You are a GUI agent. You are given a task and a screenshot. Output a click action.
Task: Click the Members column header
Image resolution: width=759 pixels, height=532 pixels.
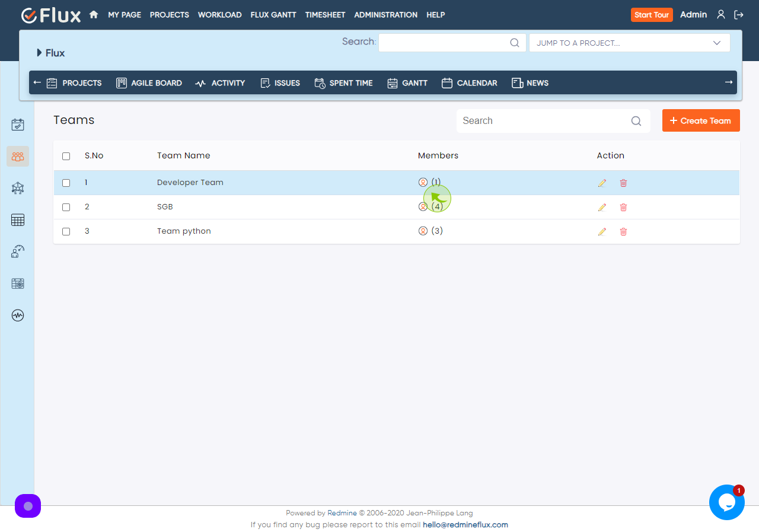point(438,156)
